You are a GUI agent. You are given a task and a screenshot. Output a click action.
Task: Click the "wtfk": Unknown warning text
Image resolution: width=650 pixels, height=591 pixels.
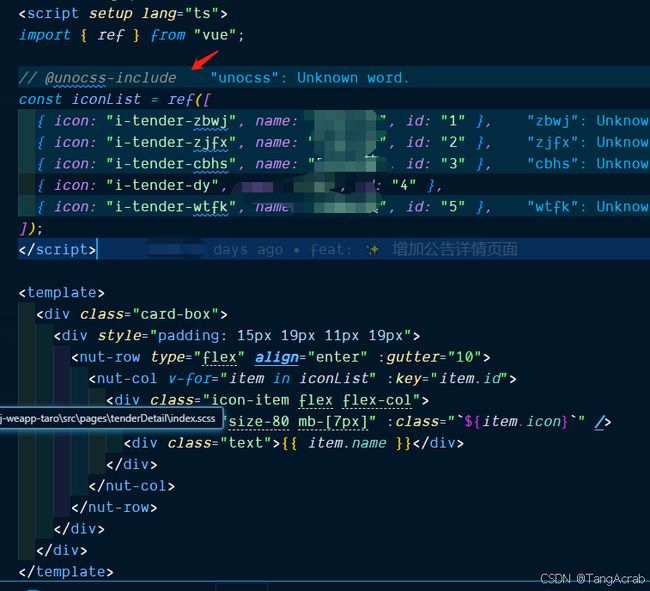(588, 206)
